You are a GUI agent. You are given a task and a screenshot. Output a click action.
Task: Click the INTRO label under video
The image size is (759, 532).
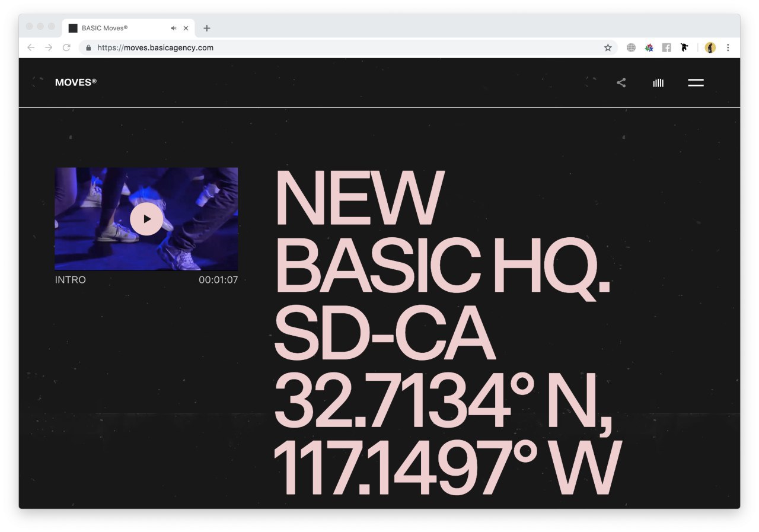(71, 280)
